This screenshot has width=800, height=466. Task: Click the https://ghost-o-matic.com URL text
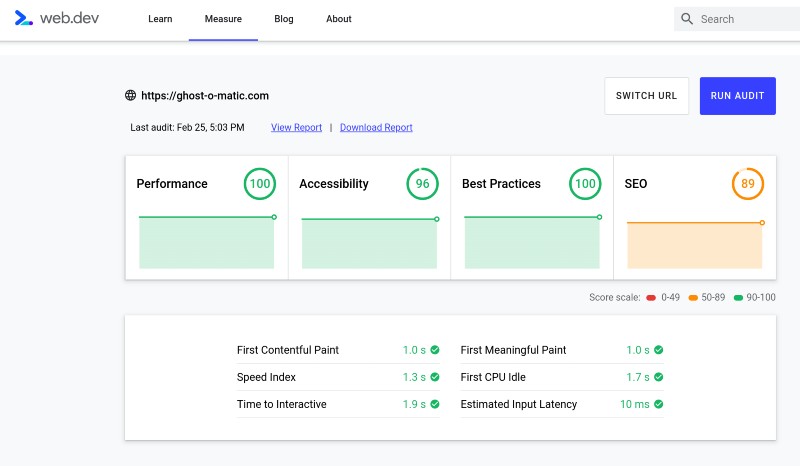[205, 95]
